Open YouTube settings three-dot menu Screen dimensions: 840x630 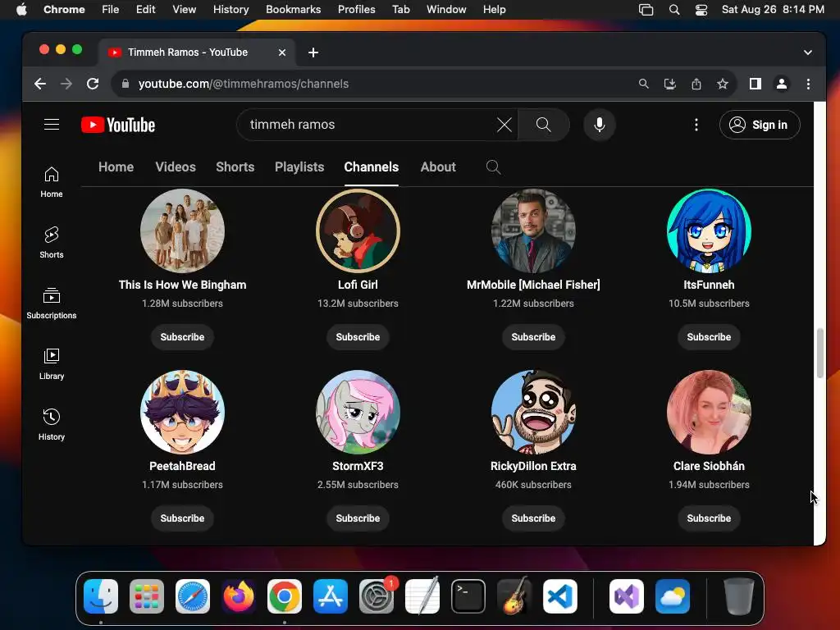point(696,125)
